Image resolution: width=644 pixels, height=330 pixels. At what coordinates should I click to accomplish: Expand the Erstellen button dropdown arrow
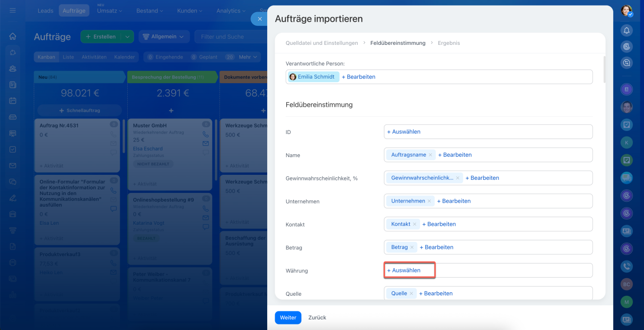pyautogui.click(x=128, y=37)
